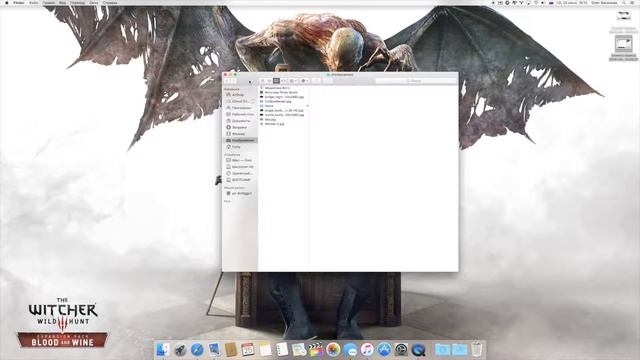Open Программы in Finder sidebar
The width and height of the screenshot is (640, 360).
click(239, 108)
